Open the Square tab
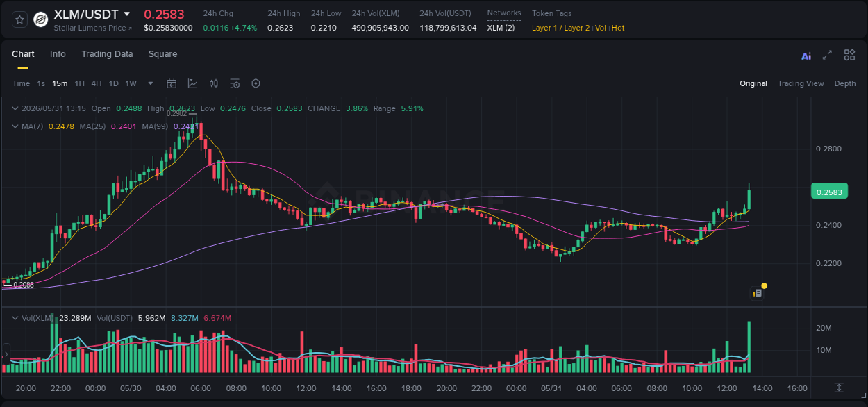The height and width of the screenshot is (407, 868). tap(162, 54)
